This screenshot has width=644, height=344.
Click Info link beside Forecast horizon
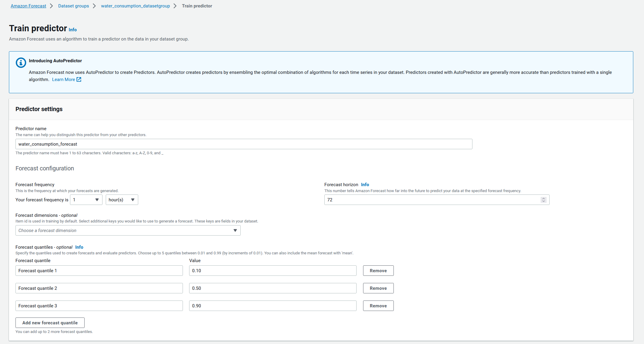click(365, 185)
